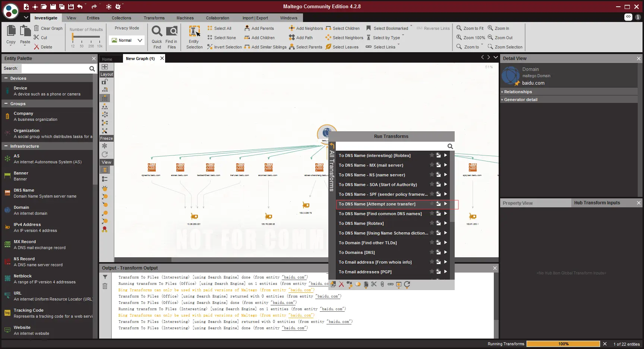Collapse the Infrastructure section in Entity Palette
644x349 pixels.
(x=6, y=146)
